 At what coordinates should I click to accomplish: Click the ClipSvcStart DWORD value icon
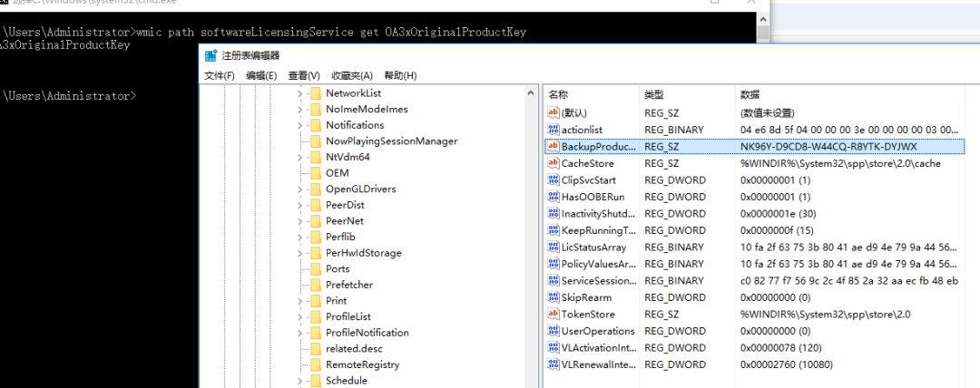pos(554,179)
